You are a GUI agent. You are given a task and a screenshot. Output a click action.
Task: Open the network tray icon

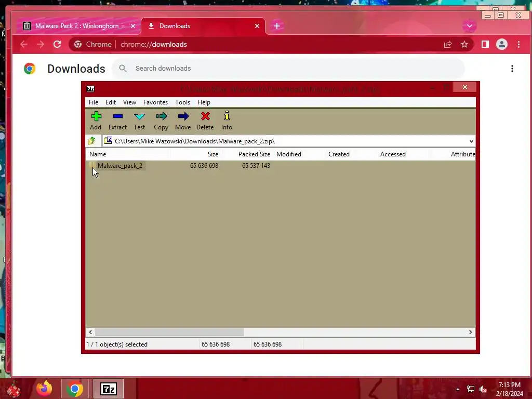(471, 389)
